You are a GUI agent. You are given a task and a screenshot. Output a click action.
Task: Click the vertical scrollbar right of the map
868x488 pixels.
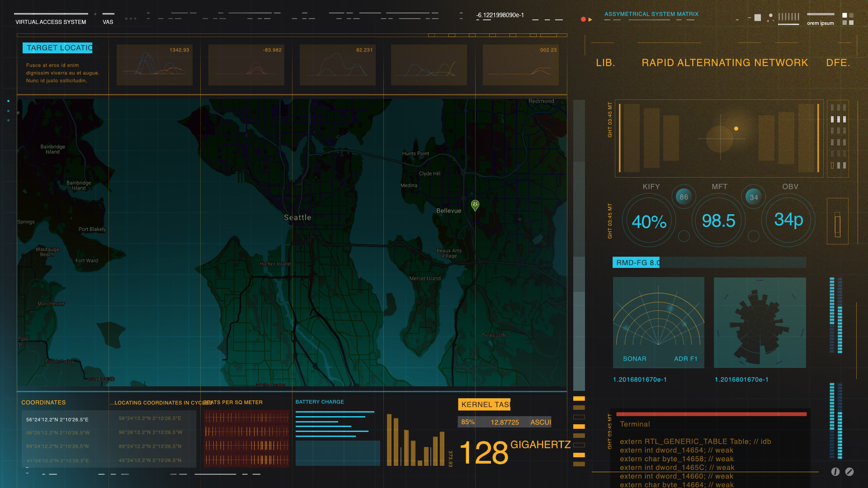coord(579,245)
